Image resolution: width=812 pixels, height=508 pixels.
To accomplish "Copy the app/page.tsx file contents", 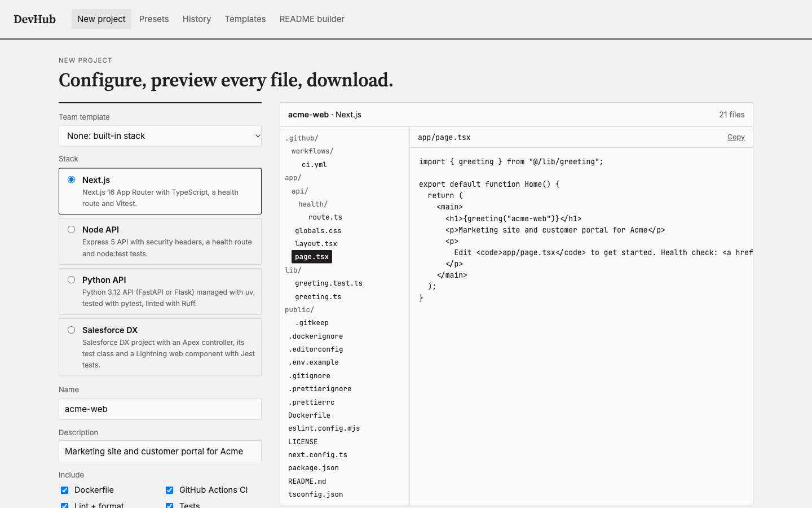I will tap(736, 137).
